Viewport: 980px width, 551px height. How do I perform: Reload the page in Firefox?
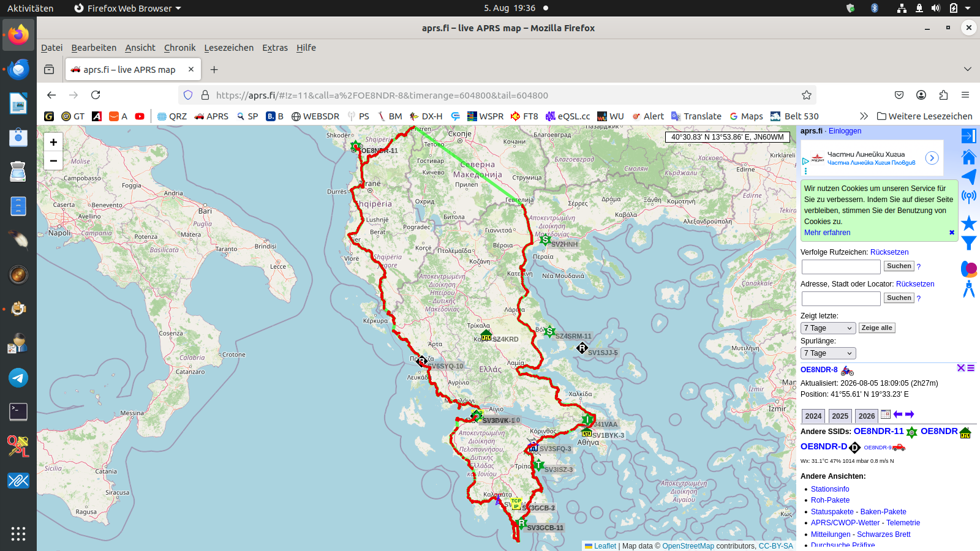pyautogui.click(x=96, y=95)
